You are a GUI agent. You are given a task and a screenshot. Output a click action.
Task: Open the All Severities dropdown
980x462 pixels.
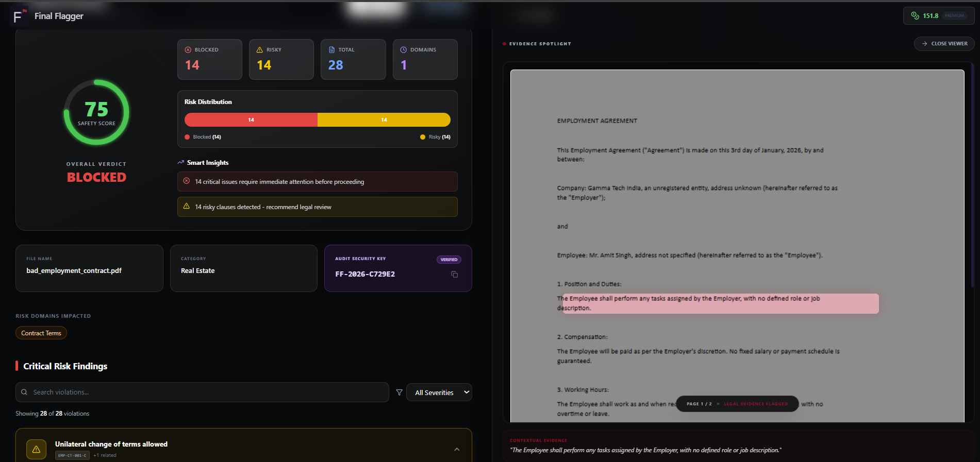tap(439, 392)
